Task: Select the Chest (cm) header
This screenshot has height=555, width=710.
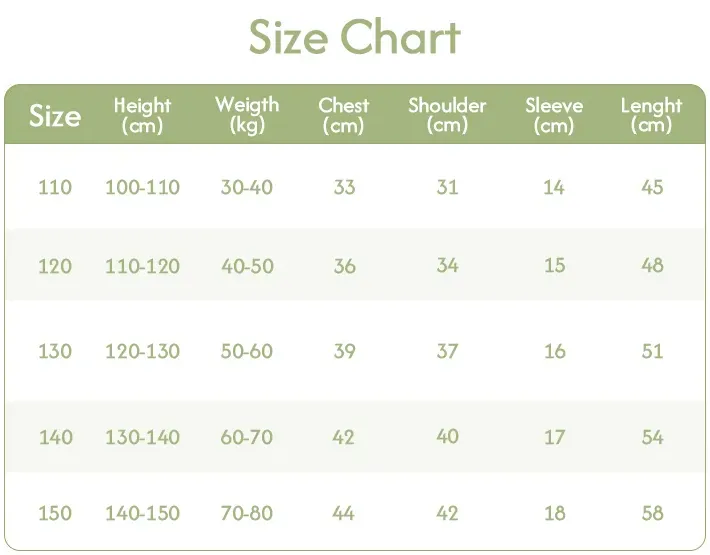Action: click(344, 115)
